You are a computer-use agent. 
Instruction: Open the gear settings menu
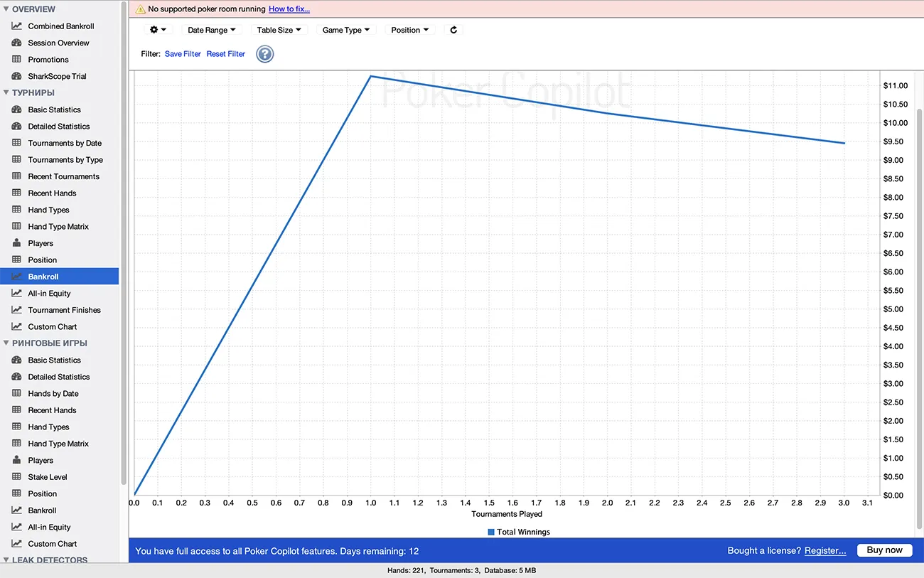(157, 30)
